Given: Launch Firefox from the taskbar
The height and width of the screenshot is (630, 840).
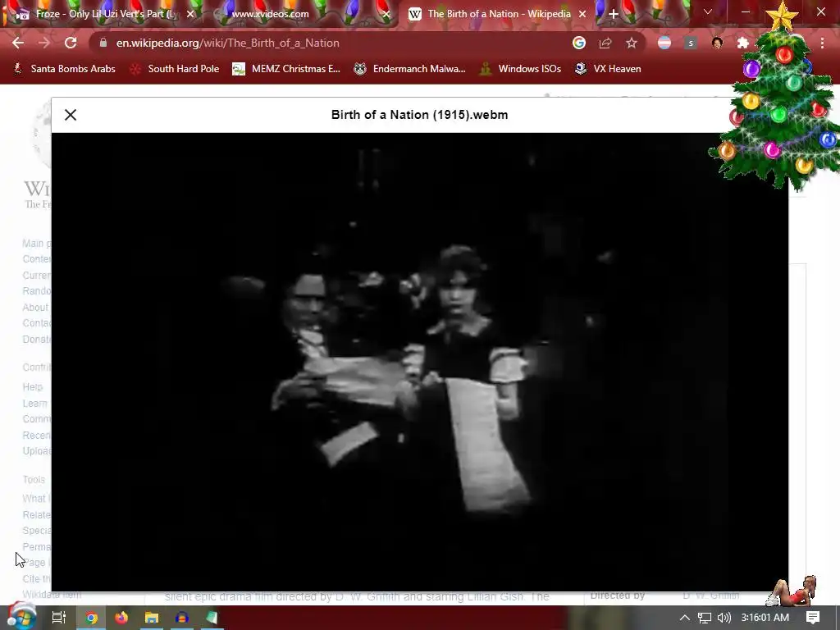Looking at the screenshot, I should pos(121,618).
